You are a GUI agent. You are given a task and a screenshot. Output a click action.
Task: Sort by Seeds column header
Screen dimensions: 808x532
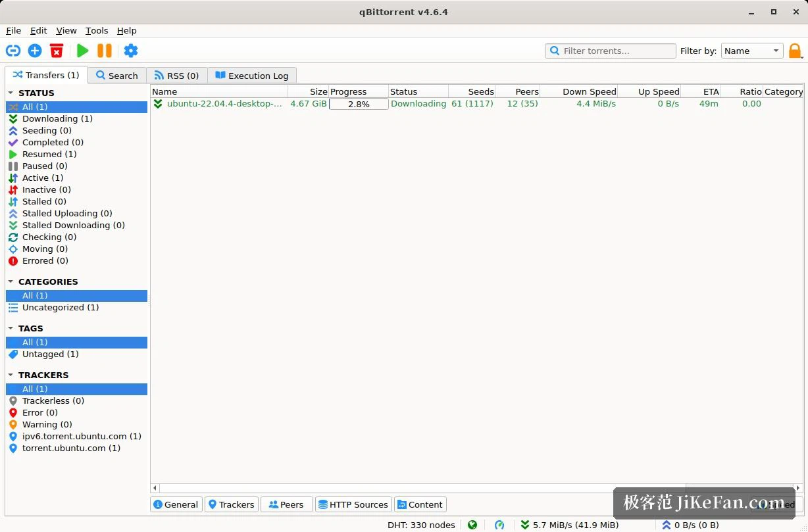(472, 91)
